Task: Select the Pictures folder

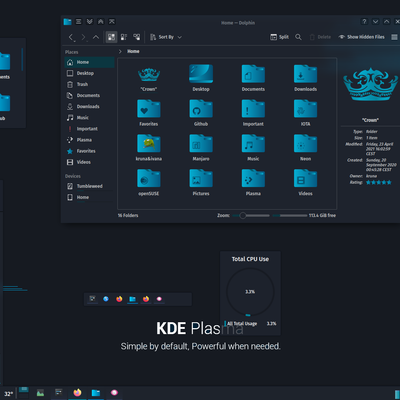Action: point(201,182)
